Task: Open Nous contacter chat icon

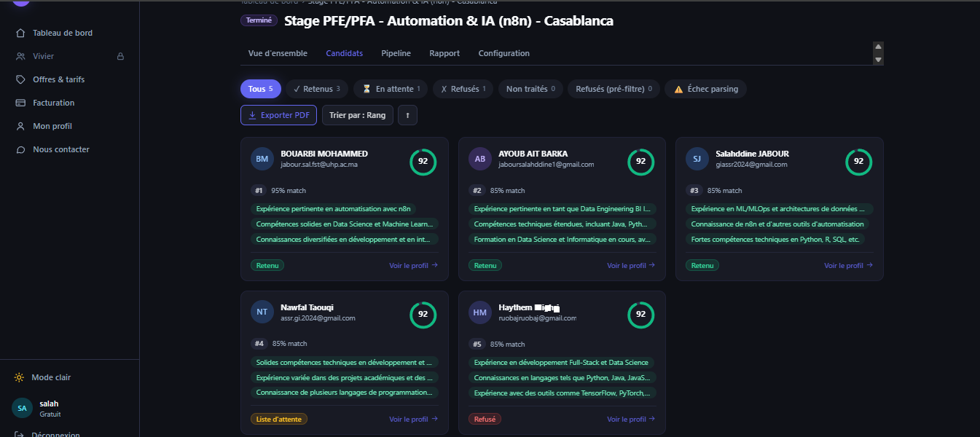Action: pyautogui.click(x=20, y=149)
